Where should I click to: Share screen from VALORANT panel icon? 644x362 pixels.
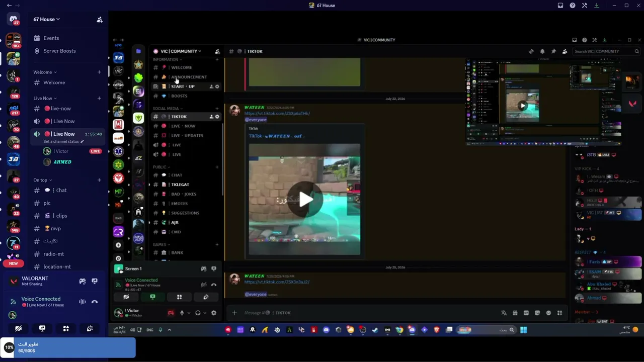[95, 281]
